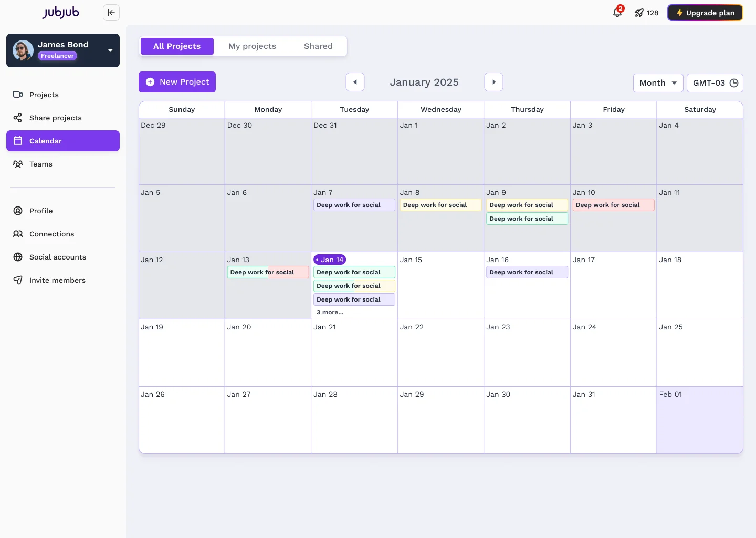Show 3 more events on Jan 14
The height and width of the screenshot is (538, 756).
tap(330, 312)
